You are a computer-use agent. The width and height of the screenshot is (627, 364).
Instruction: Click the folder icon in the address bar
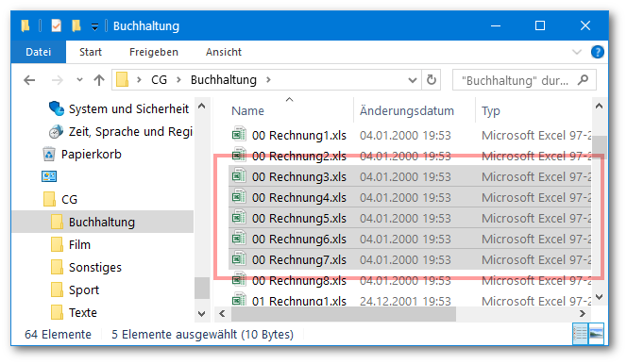pyautogui.click(x=123, y=80)
